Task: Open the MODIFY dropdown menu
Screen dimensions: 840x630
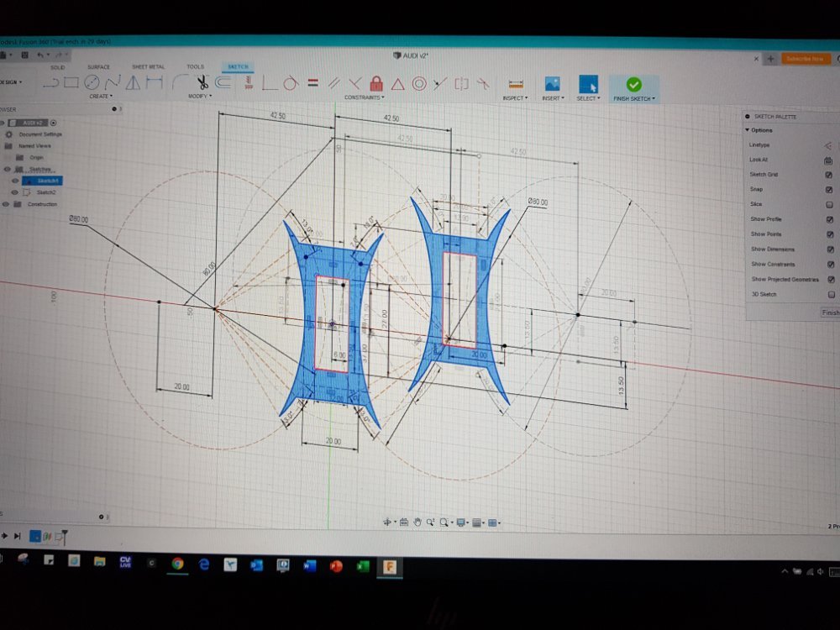Action: click(200, 97)
